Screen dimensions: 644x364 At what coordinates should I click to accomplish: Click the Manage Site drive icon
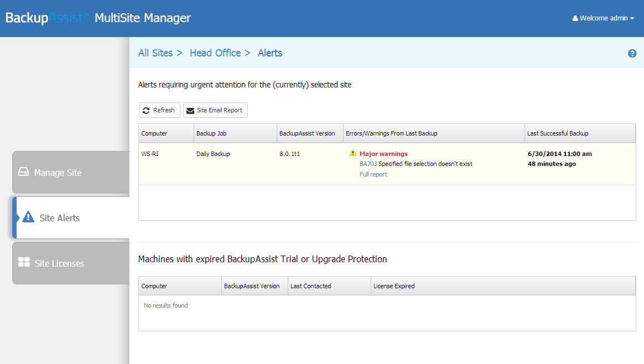click(23, 171)
